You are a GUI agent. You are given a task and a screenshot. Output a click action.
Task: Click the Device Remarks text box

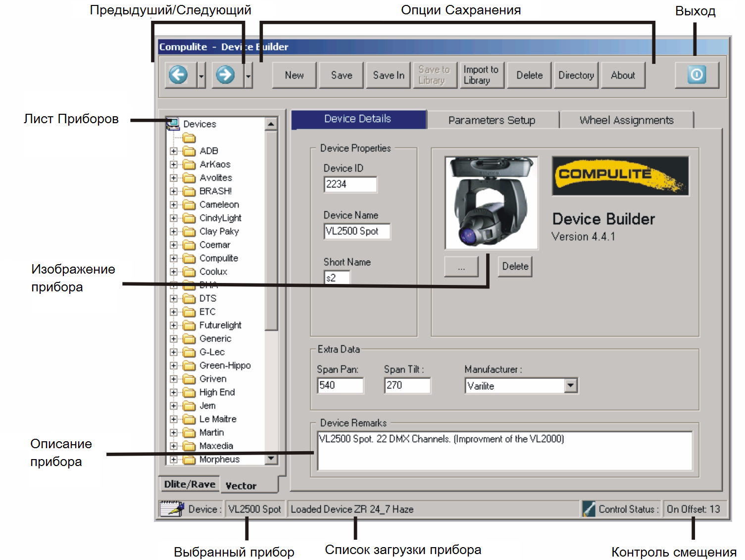[x=504, y=451]
